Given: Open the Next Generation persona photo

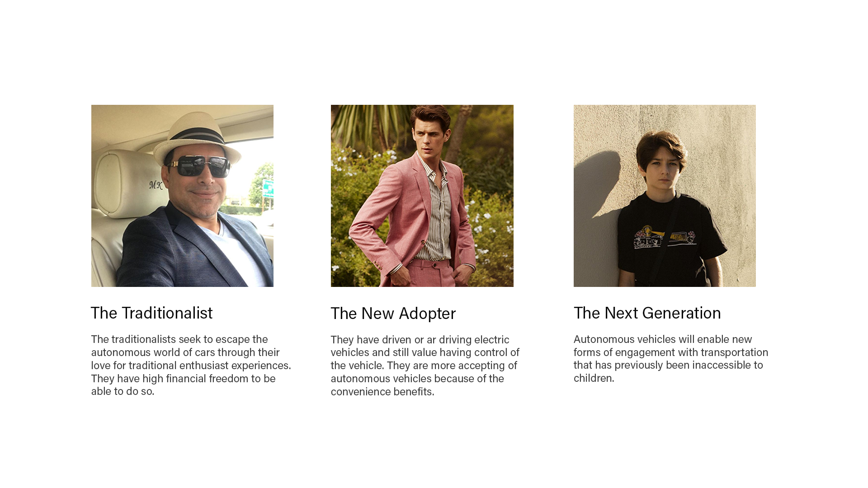Looking at the screenshot, I should [665, 196].
